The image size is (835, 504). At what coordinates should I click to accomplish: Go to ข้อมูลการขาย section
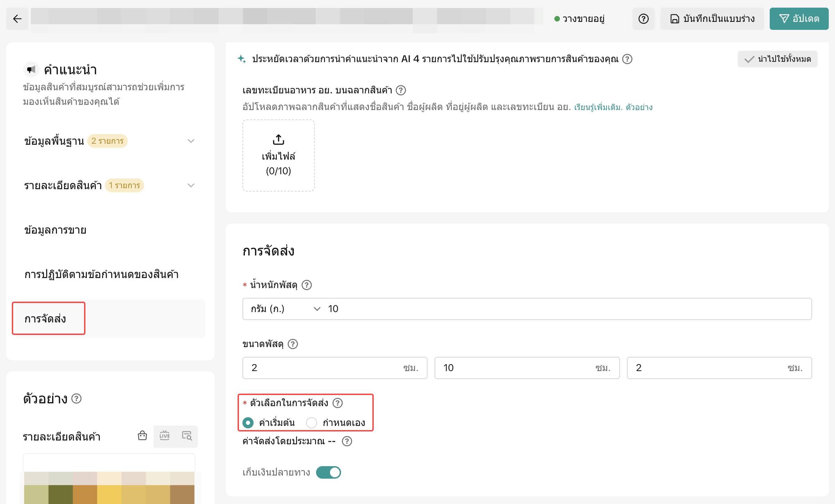pyautogui.click(x=56, y=230)
